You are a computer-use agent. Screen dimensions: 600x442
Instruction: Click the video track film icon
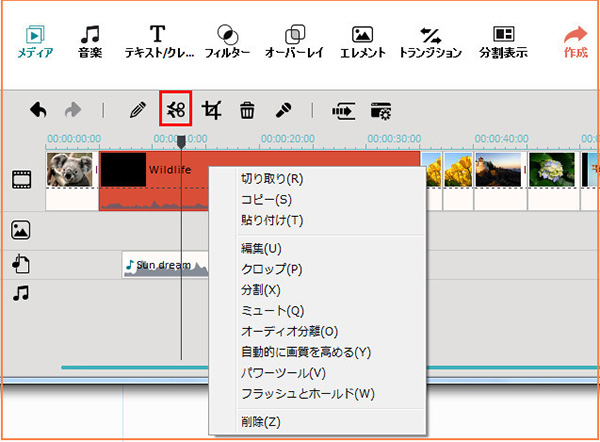22,179
